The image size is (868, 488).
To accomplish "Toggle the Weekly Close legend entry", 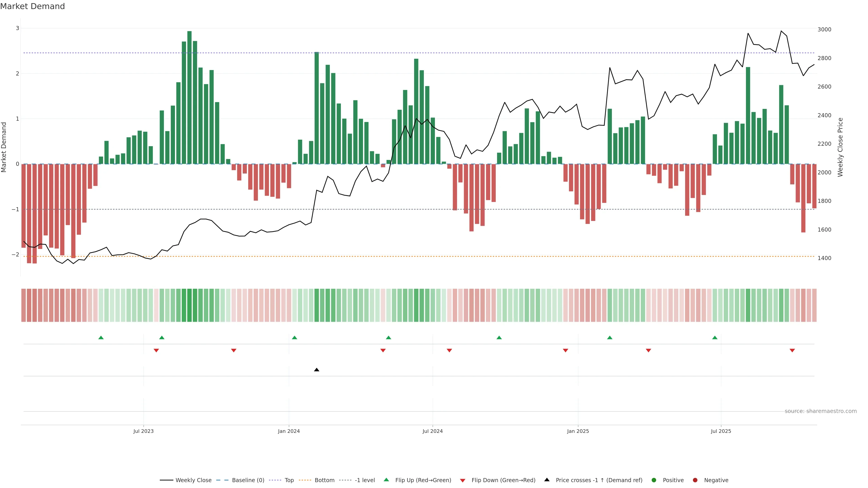I will [193, 480].
